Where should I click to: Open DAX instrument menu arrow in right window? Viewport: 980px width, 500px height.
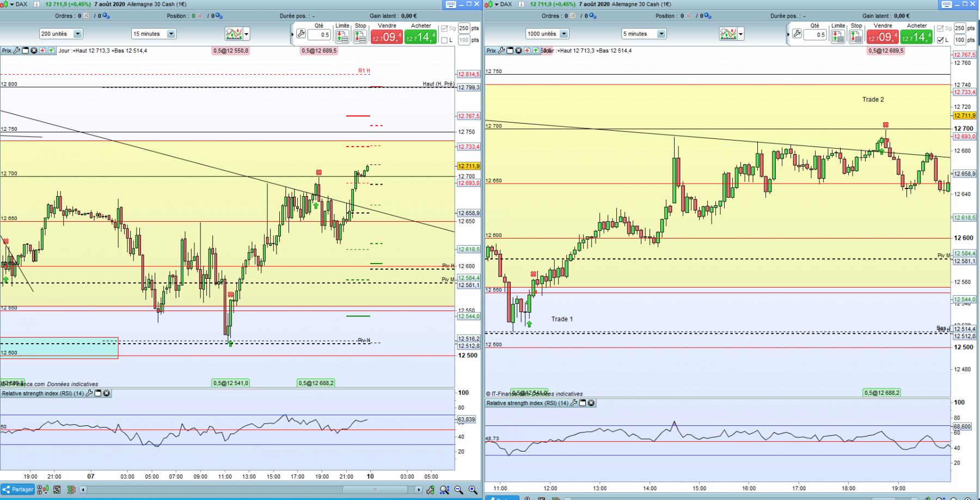click(x=496, y=4)
